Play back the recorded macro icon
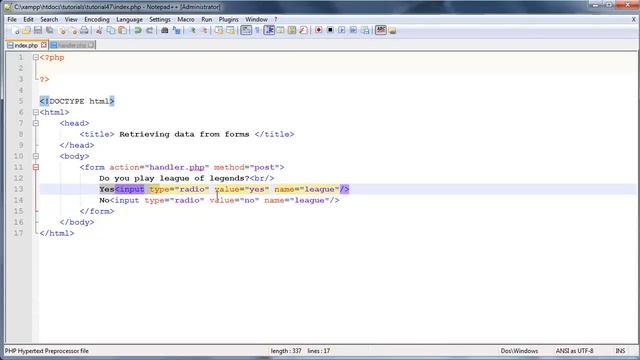 coord(342,31)
